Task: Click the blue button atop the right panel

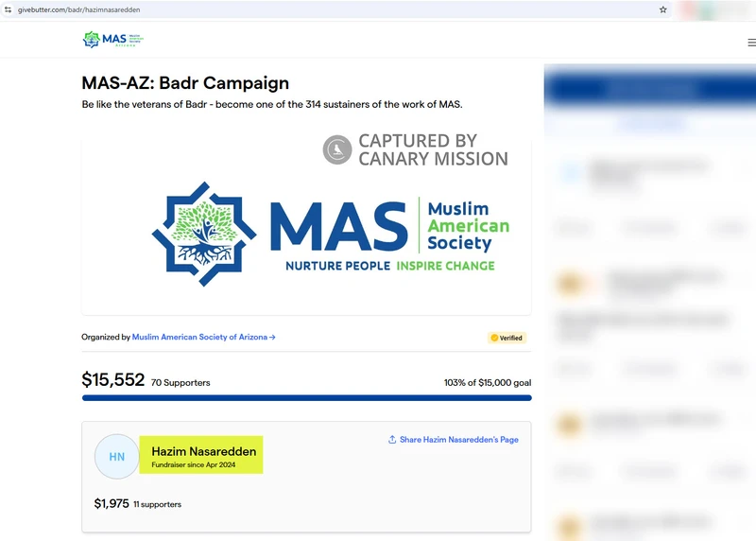Action: (x=650, y=89)
